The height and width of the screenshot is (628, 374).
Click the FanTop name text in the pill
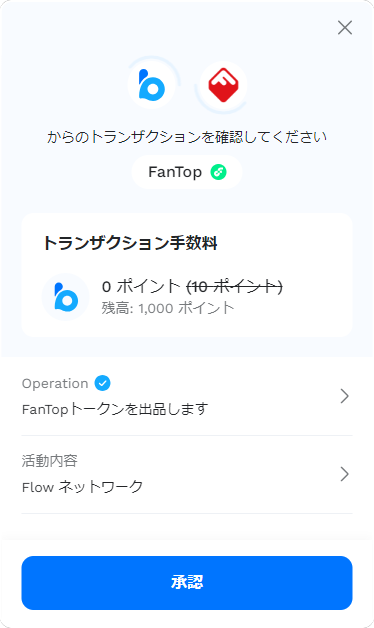tap(175, 172)
